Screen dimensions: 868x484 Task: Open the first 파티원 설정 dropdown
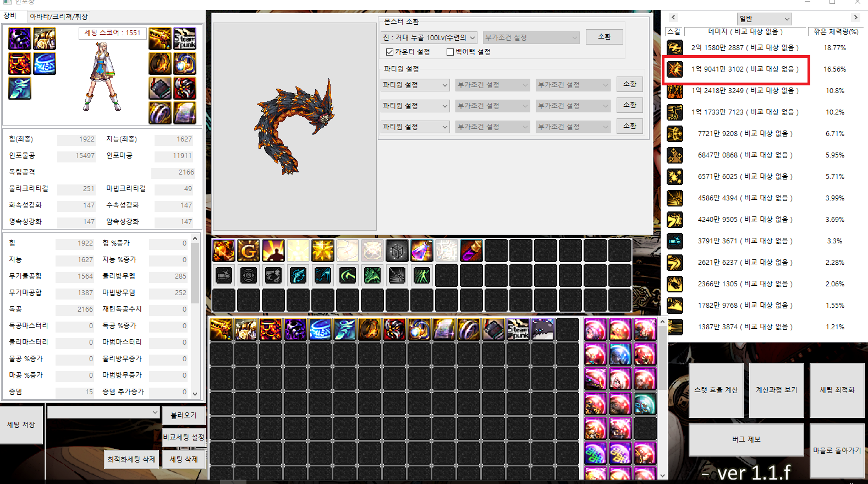coord(415,85)
